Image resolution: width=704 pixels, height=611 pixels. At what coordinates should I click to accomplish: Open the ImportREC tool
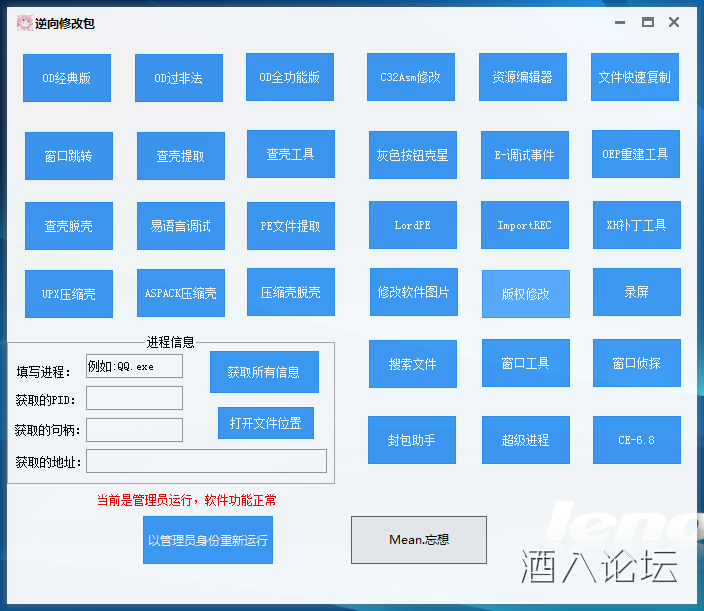click(x=525, y=225)
